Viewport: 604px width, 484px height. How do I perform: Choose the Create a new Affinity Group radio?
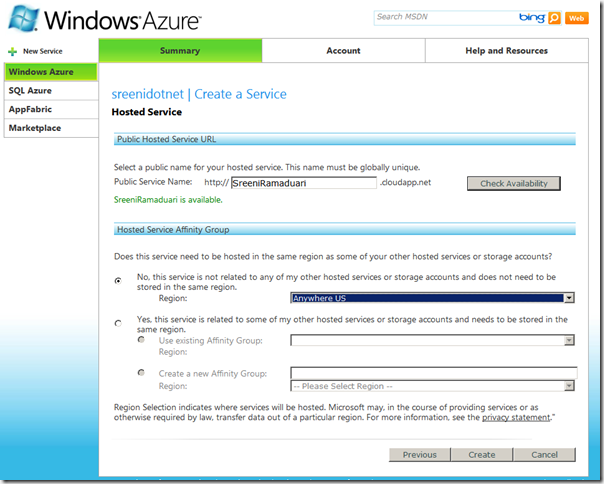(x=141, y=372)
